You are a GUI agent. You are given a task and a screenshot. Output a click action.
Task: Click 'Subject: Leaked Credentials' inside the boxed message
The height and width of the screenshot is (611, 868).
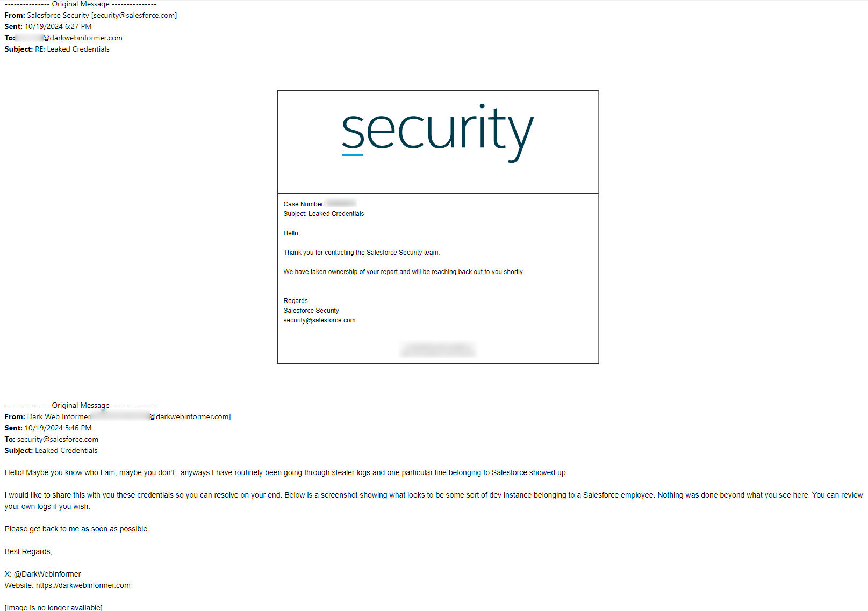point(324,214)
